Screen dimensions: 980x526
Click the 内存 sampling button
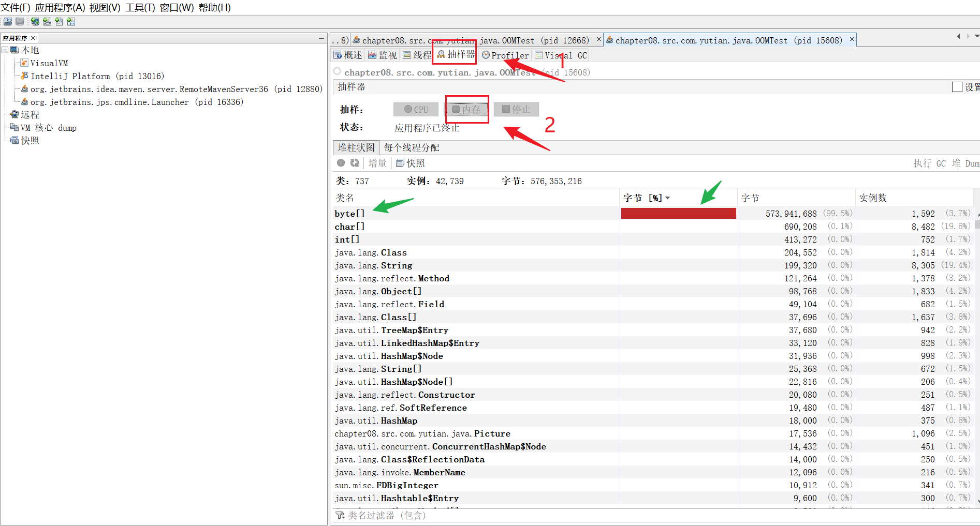point(466,110)
